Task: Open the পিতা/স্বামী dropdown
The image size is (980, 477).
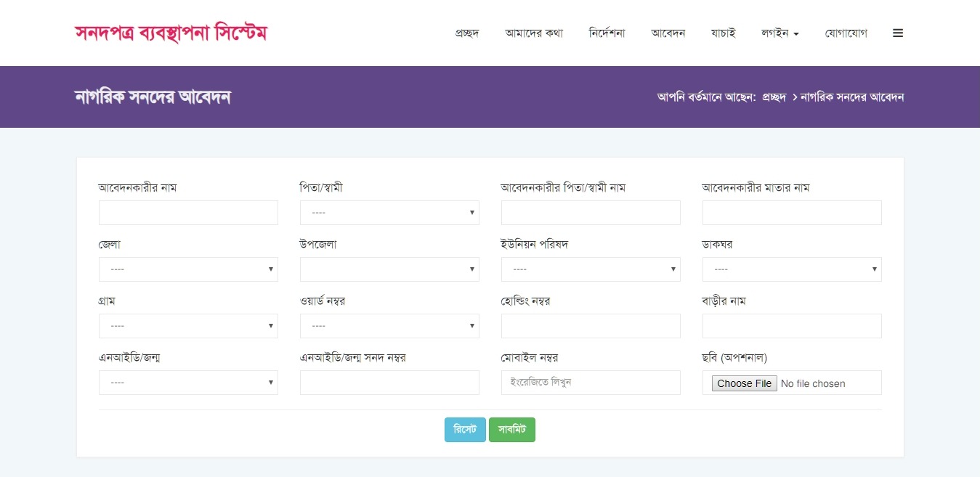Action: [389, 213]
